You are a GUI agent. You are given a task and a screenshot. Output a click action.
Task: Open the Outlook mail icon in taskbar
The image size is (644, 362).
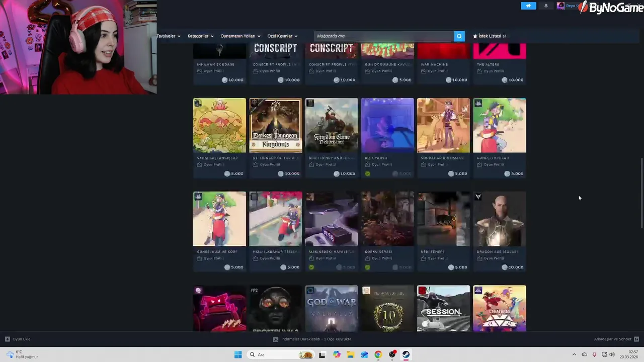pos(364,354)
